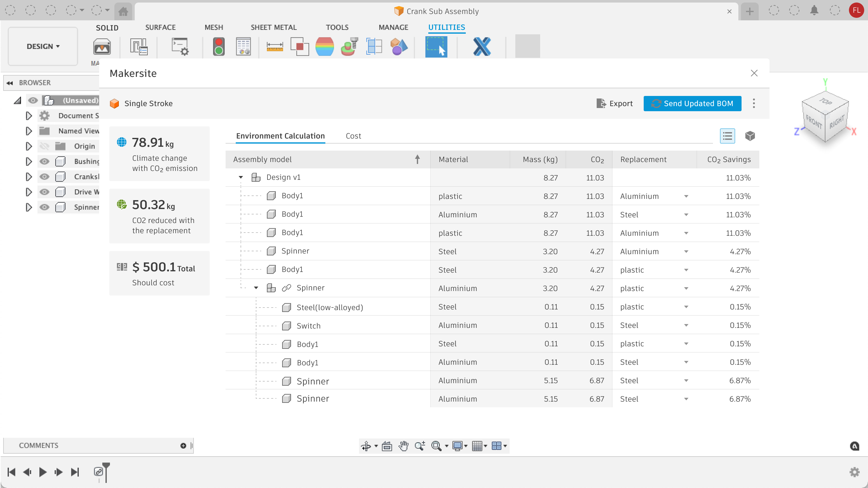Open the FL user profile avatar
This screenshot has width=868, height=488.
coord(856,10)
